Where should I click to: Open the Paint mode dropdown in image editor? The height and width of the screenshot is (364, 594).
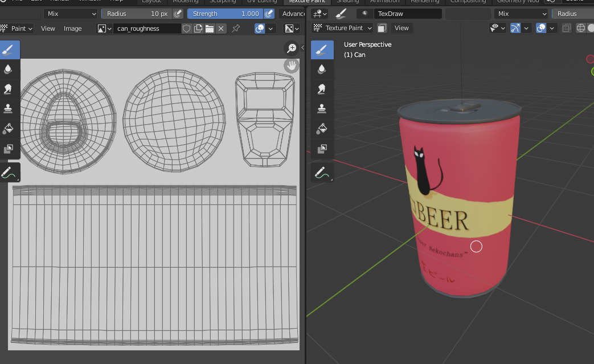[x=17, y=28]
